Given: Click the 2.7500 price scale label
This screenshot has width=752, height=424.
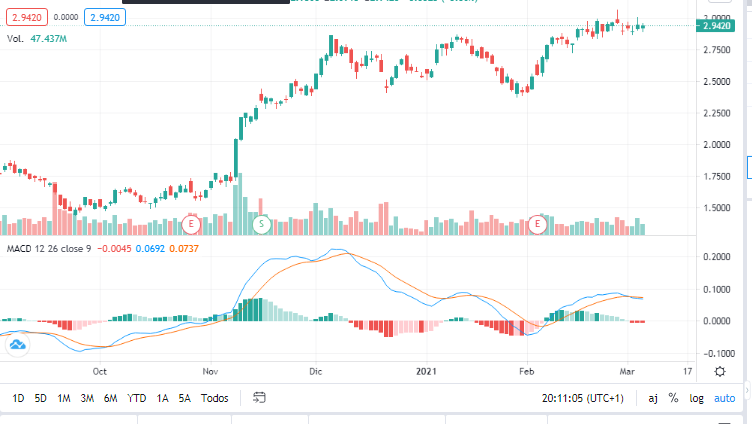Looking at the screenshot, I should (x=717, y=50).
